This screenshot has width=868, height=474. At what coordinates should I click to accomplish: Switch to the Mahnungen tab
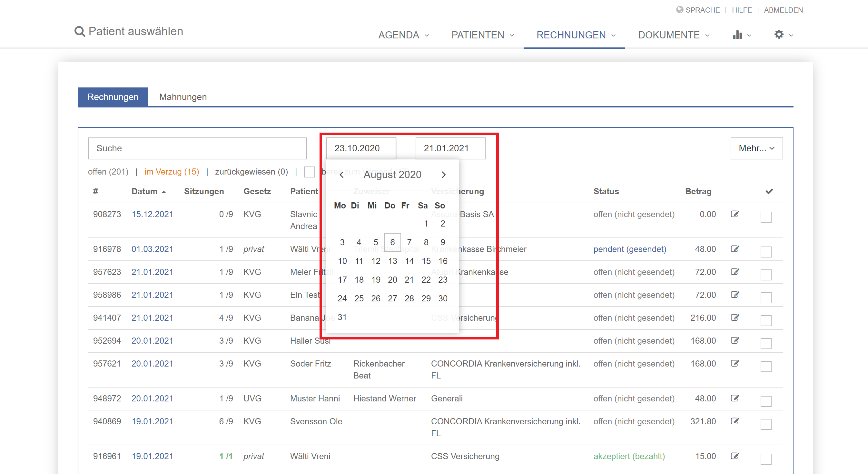coord(182,97)
